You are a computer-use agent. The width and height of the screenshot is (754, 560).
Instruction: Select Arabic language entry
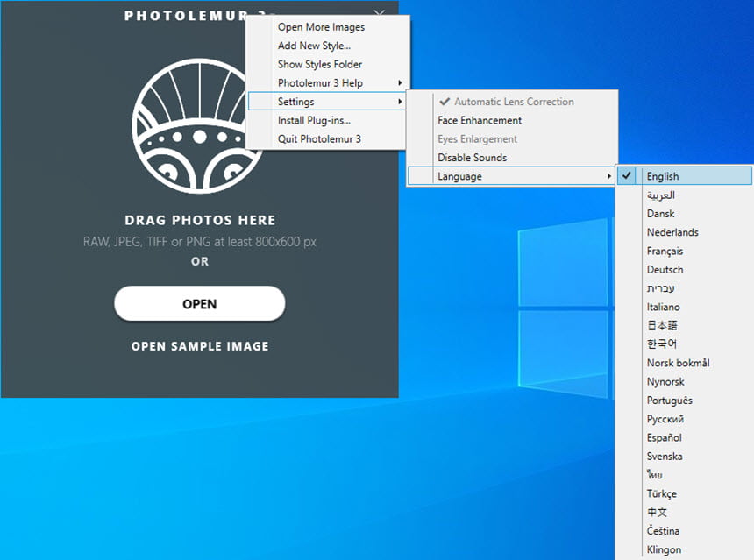pos(684,195)
